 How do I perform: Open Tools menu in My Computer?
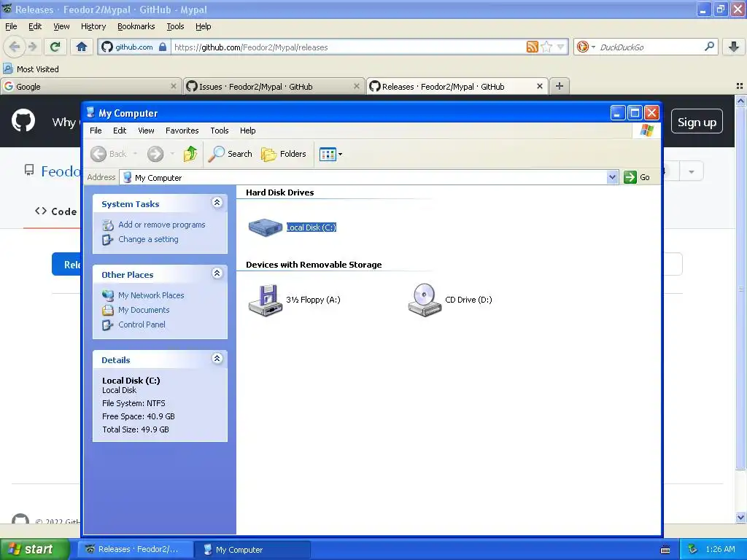[x=219, y=131]
